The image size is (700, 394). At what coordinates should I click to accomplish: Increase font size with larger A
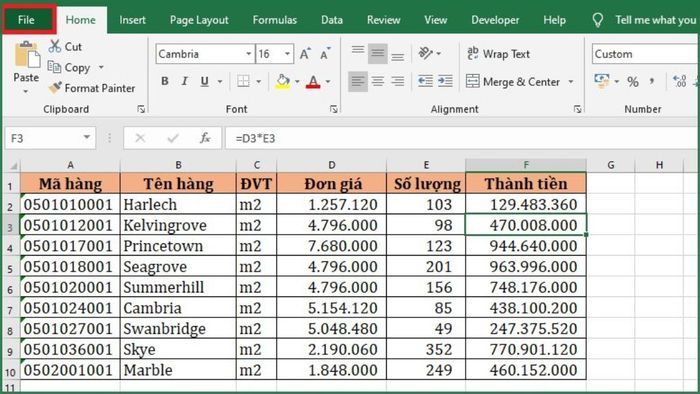coord(305,54)
